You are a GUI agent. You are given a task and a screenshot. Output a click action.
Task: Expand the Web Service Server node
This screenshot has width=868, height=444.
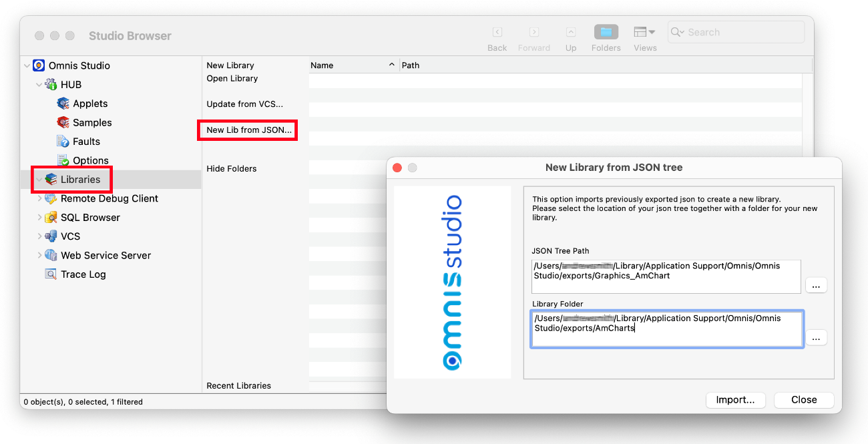pos(39,255)
